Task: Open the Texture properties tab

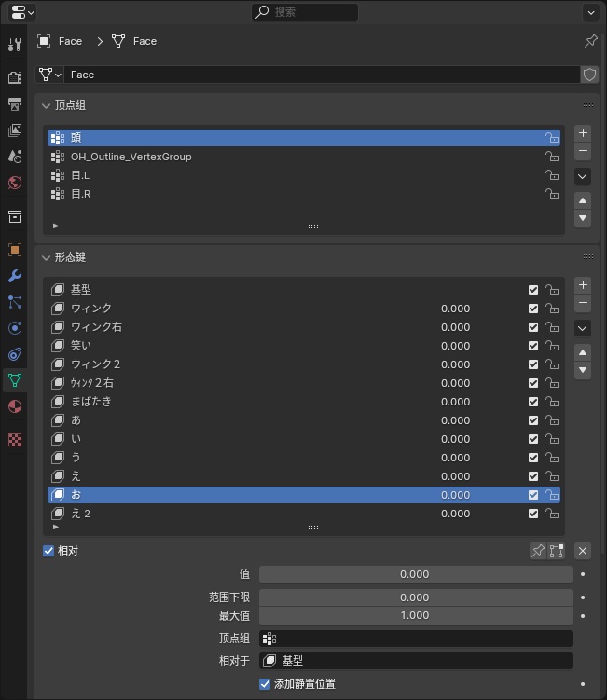Action: point(15,440)
